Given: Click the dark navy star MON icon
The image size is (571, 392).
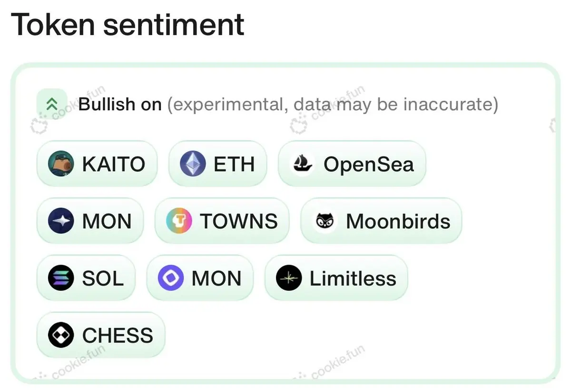Looking at the screenshot, I should 61,221.
